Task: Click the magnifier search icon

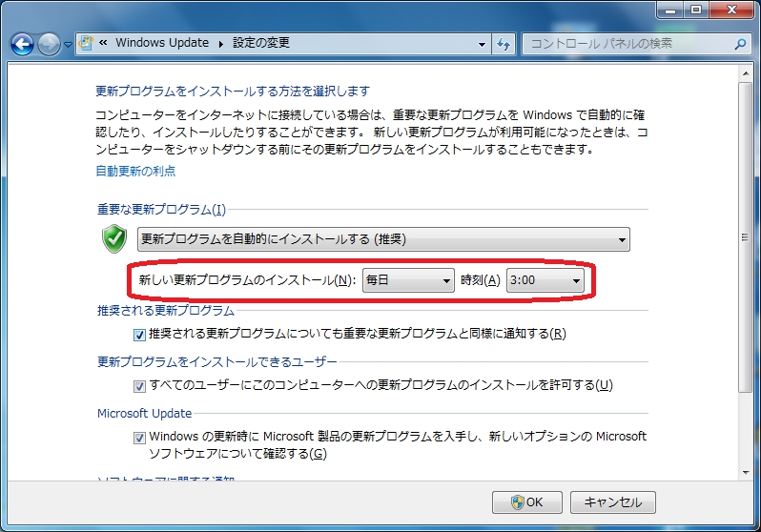Action: pos(740,44)
